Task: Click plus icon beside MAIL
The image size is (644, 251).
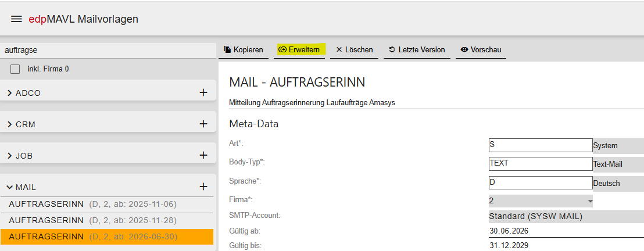Action: (203, 187)
